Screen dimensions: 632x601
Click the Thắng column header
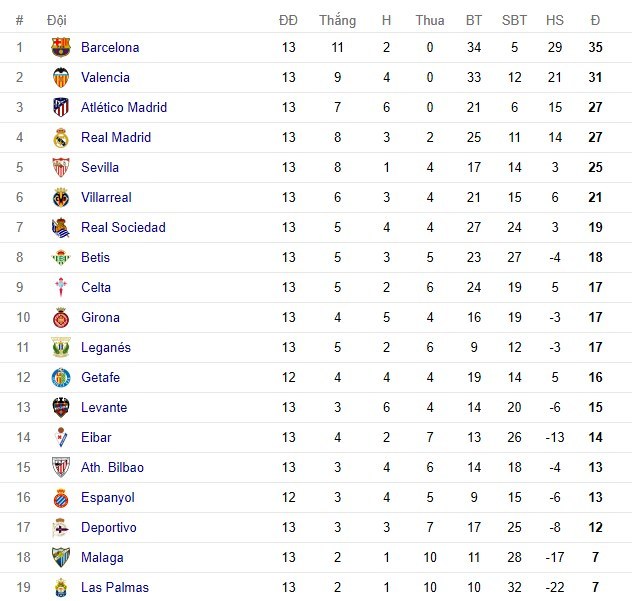coord(337,20)
